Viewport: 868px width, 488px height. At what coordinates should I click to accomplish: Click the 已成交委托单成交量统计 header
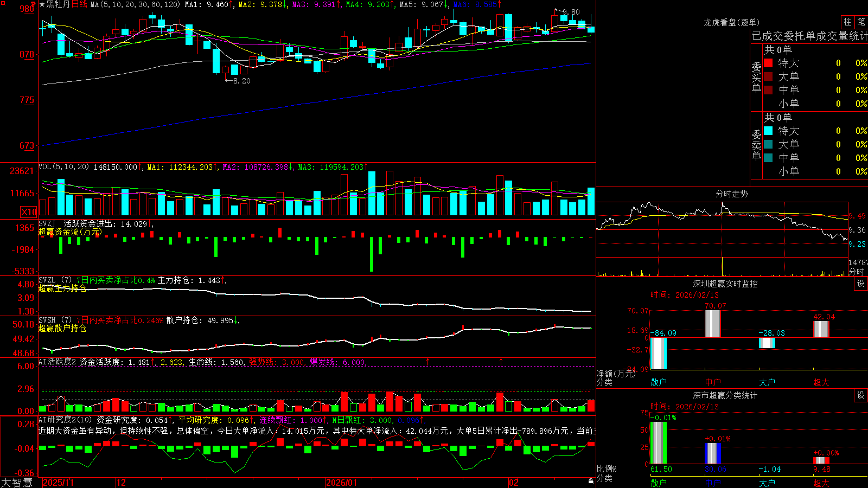[810, 36]
